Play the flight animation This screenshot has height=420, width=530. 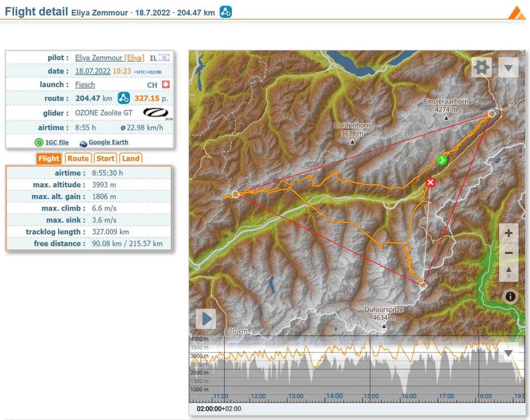(206, 319)
